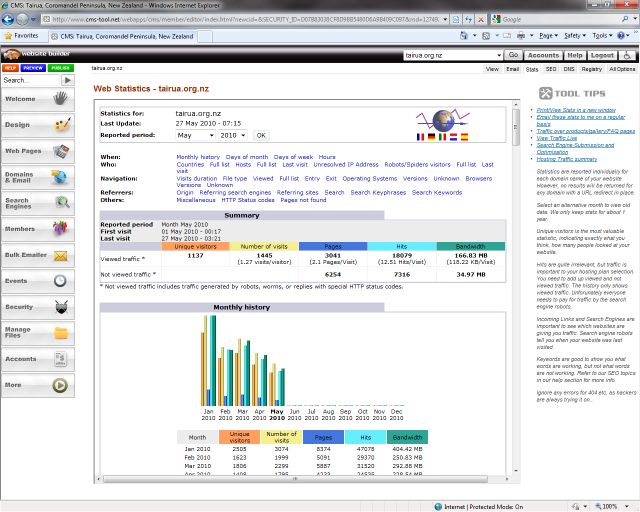Open the Design section in the sidebar

37,125
